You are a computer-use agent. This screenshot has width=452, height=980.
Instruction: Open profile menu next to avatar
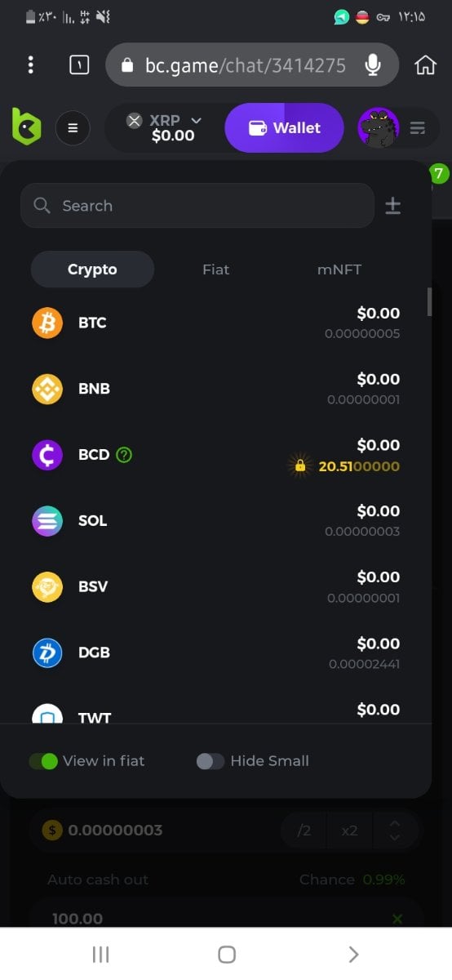[418, 128]
